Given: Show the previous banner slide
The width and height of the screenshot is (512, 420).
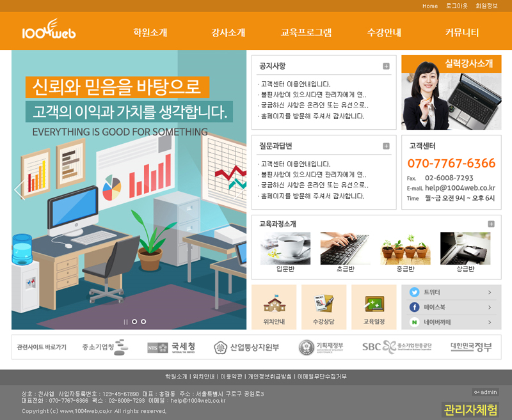Looking at the screenshot, I should pos(18,189).
